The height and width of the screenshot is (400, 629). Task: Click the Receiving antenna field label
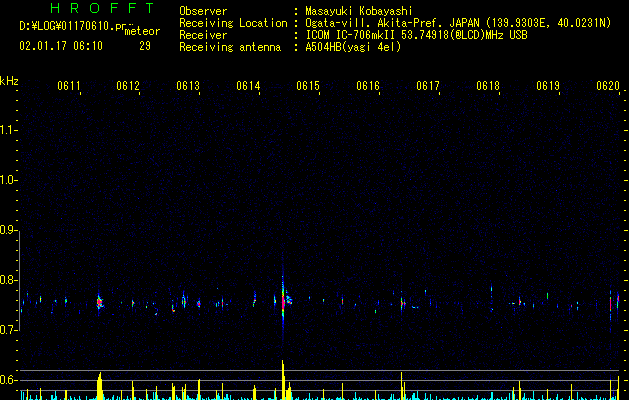pos(230,47)
